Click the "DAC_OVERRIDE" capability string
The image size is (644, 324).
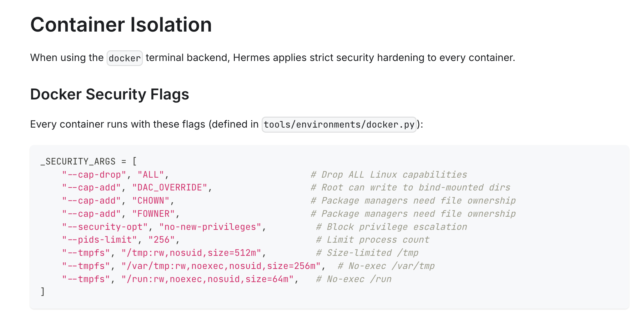click(169, 187)
